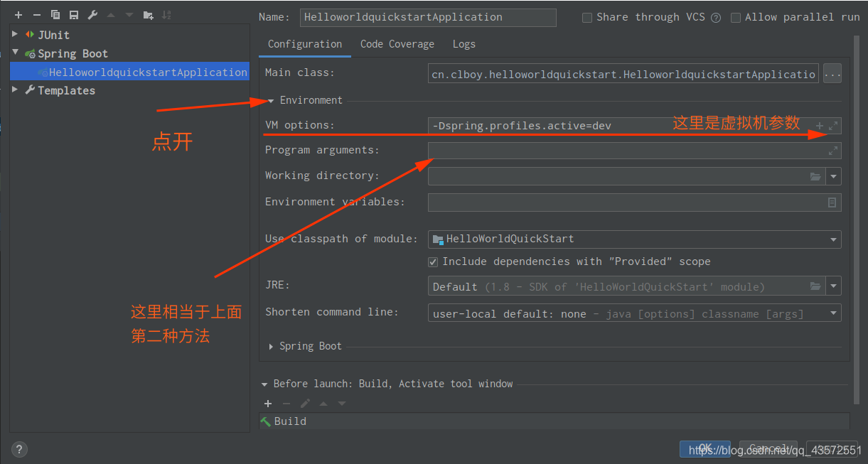Screen dimensions: 868x464
Task: Copy the selected configuration
Action: (x=55, y=15)
